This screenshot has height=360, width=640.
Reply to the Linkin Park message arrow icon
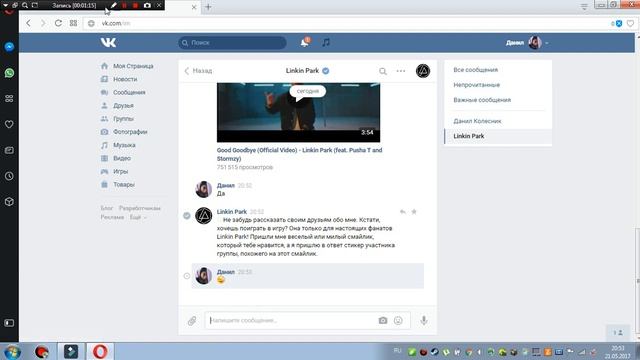tap(402, 212)
